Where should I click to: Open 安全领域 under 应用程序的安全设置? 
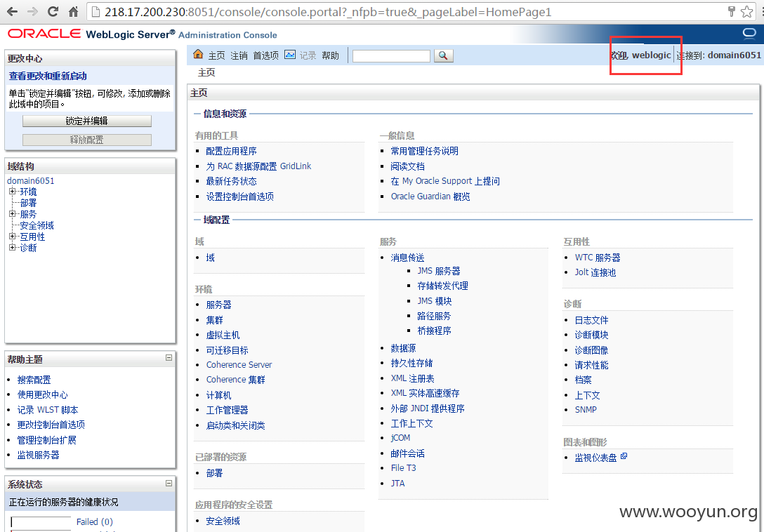pos(223,521)
